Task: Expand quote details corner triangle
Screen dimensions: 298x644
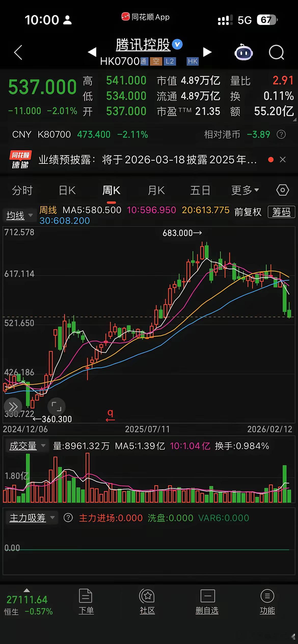Action: pyautogui.click(x=295, y=120)
